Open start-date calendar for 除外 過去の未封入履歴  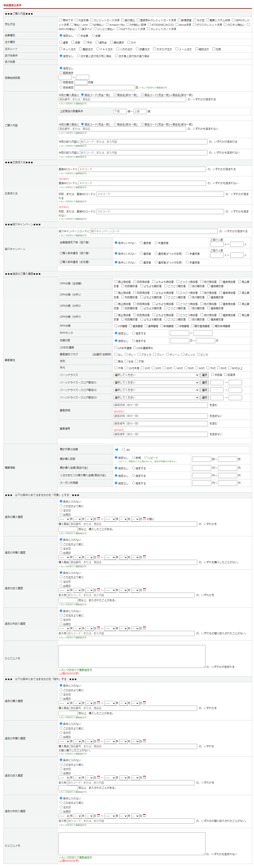[99, 816]
